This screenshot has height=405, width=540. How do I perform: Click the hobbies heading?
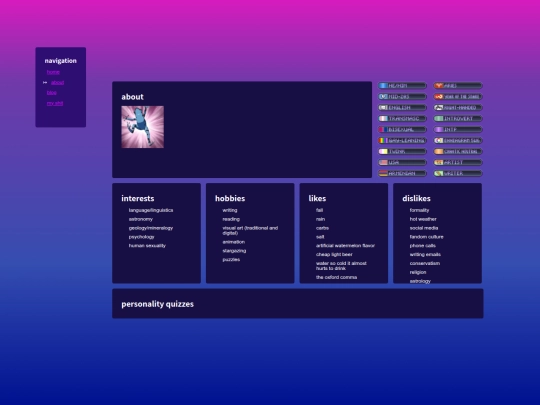tap(230, 198)
